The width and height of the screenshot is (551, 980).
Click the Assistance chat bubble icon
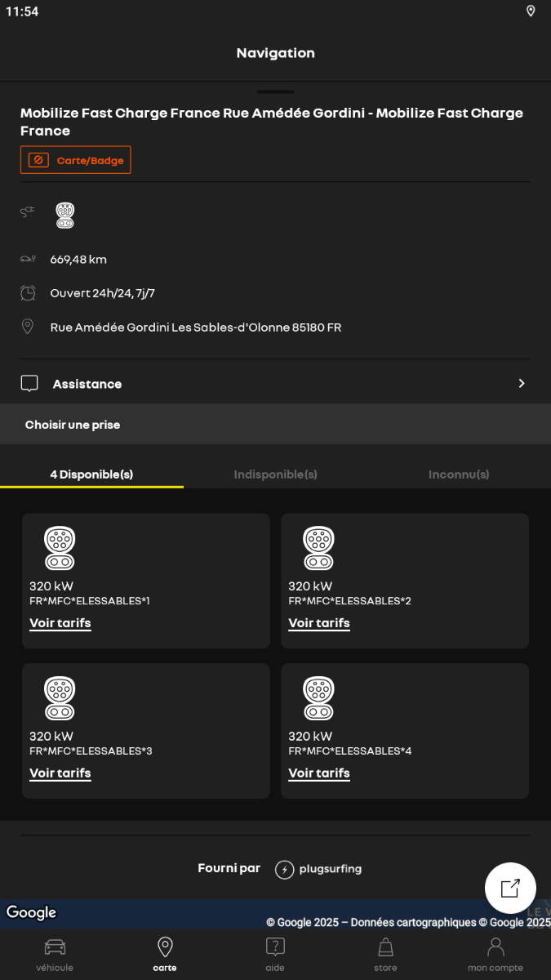(x=29, y=384)
